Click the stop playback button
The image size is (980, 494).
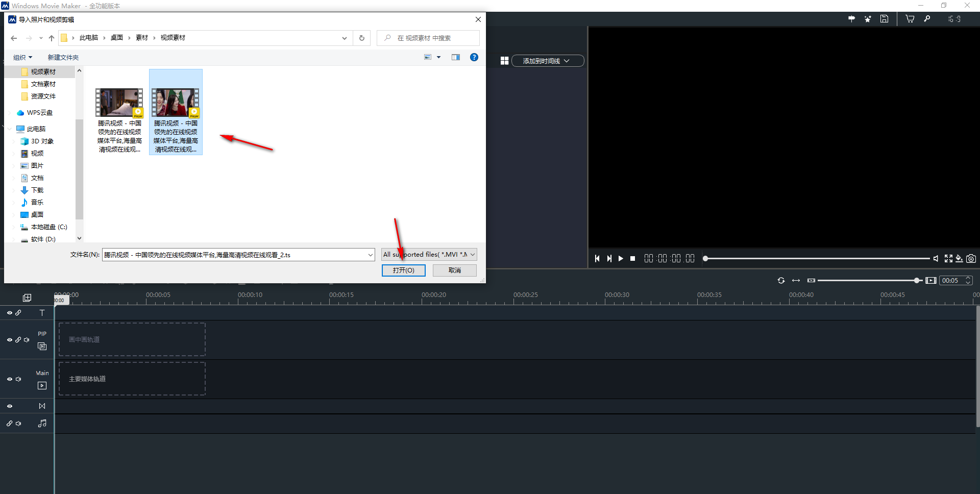click(632, 259)
